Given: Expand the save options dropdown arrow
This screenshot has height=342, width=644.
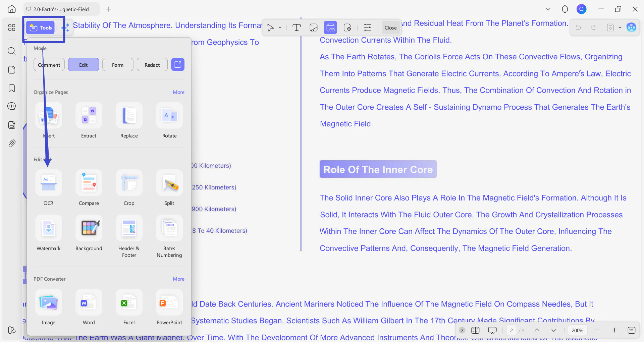Looking at the screenshot, I should tap(620, 27).
